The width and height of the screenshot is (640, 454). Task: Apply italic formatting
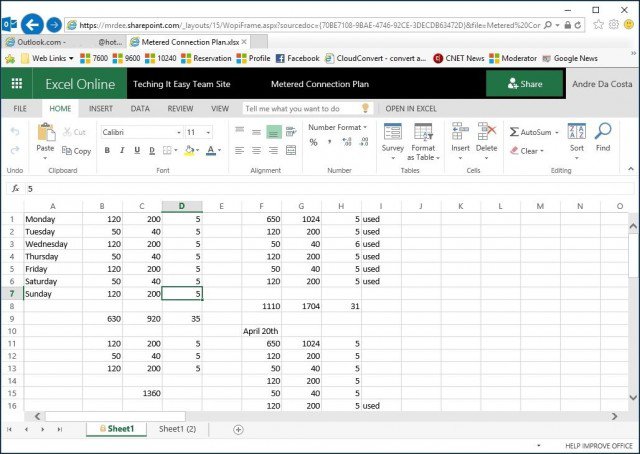122,150
